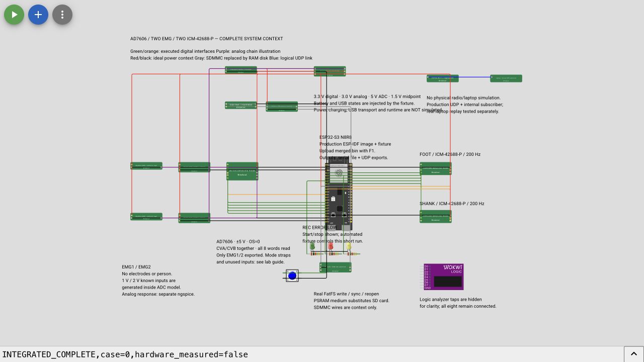Click the 'Real FatFS write / sync / reopen' text
644x362 pixels.
346,294
